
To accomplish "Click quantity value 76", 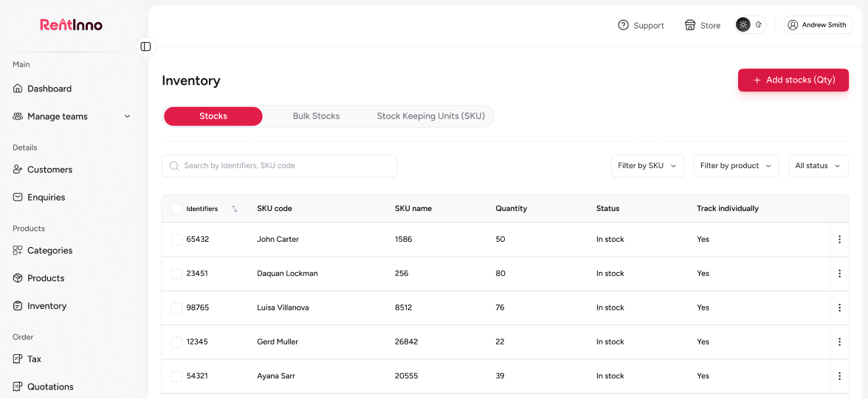I will coord(500,308).
